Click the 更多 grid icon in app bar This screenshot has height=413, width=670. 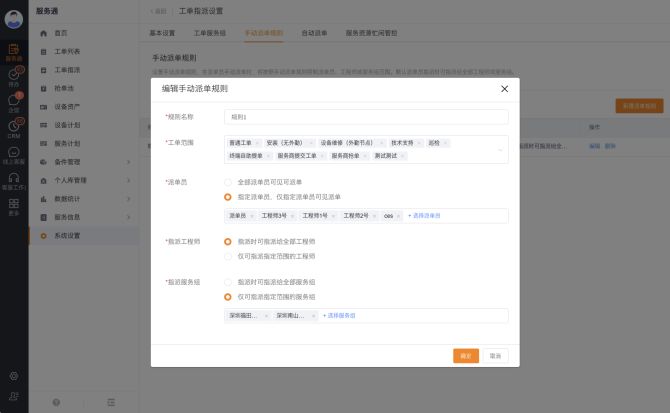click(x=14, y=206)
